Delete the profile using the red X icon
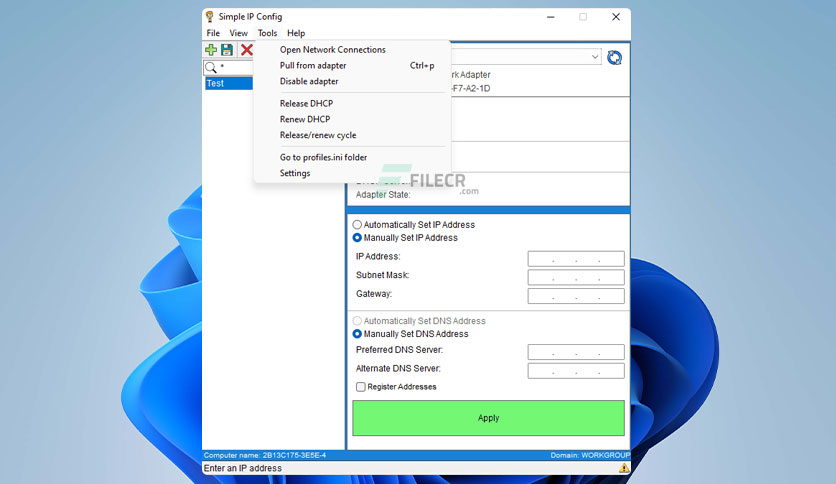Viewport: 836px width, 484px height. tap(246, 50)
